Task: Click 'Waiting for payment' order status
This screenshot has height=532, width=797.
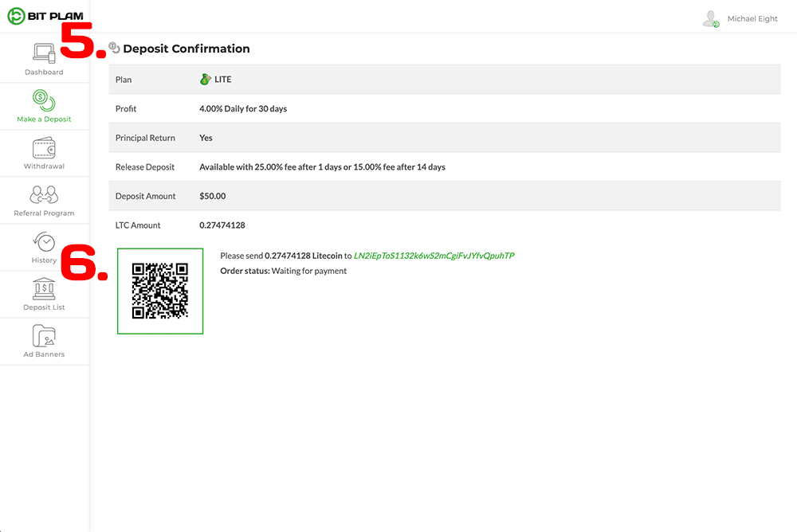Action: click(x=309, y=271)
